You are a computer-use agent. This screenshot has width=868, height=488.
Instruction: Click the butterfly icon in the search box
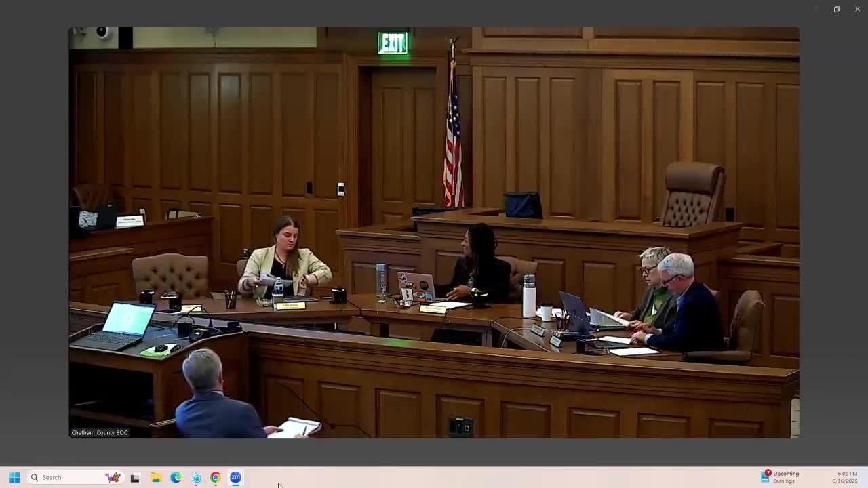coord(113,477)
